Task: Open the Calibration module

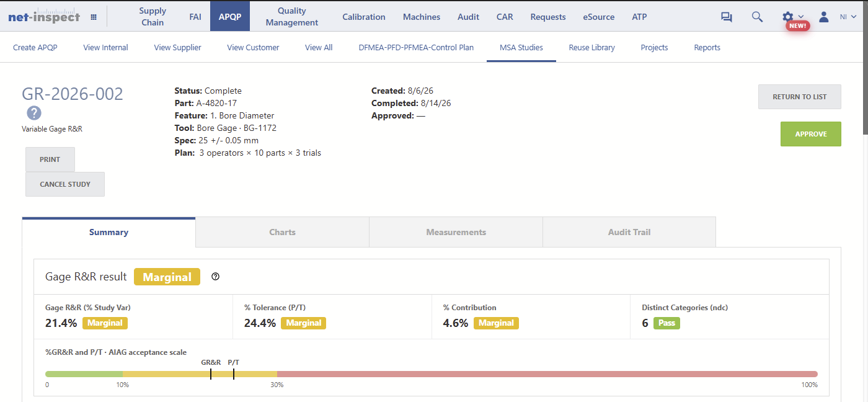Action: click(364, 17)
